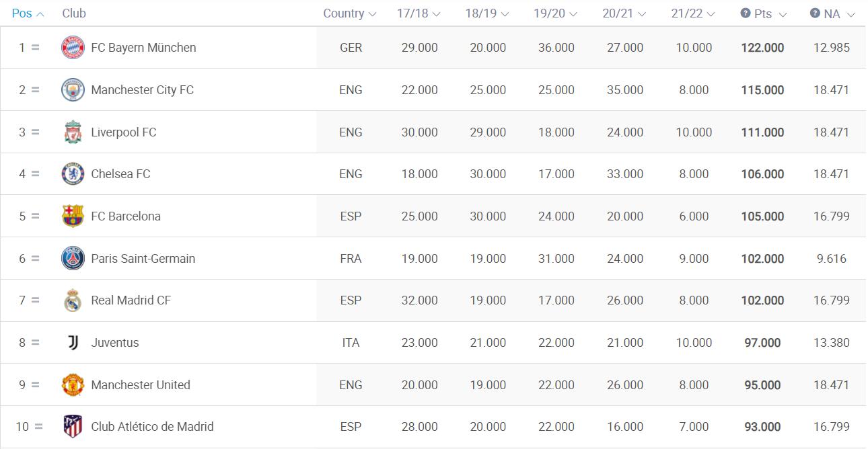Sort the table by Country column
The width and height of the screenshot is (868, 449).
[x=350, y=13]
